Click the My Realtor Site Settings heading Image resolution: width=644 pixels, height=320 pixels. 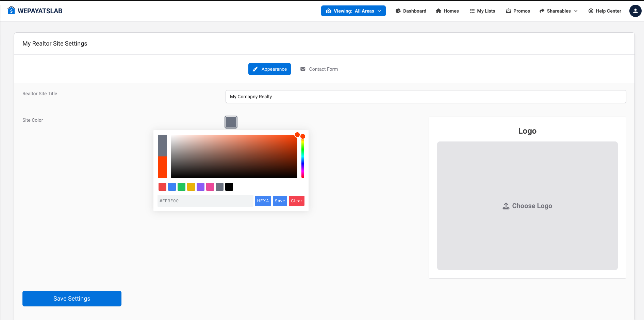coord(55,44)
